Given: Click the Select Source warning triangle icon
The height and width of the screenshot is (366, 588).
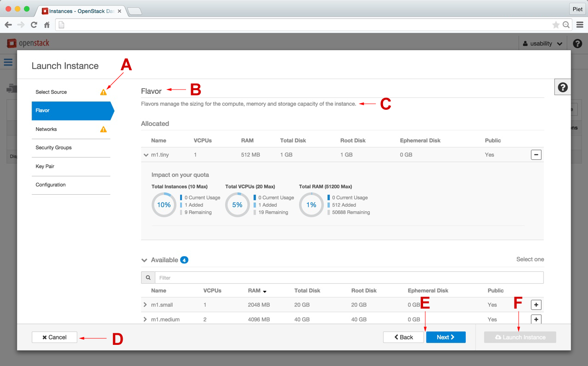Looking at the screenshot, I should coord(103,92).
